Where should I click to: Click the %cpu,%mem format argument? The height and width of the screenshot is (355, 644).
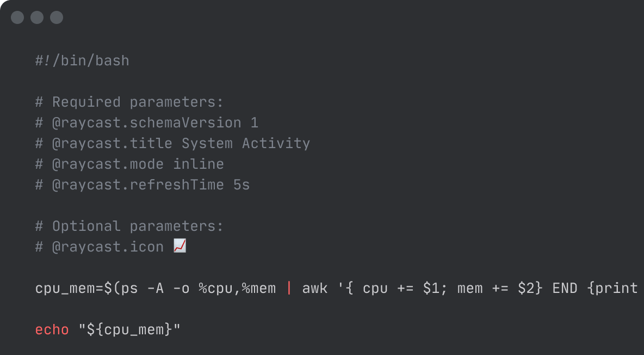(237, 288)
